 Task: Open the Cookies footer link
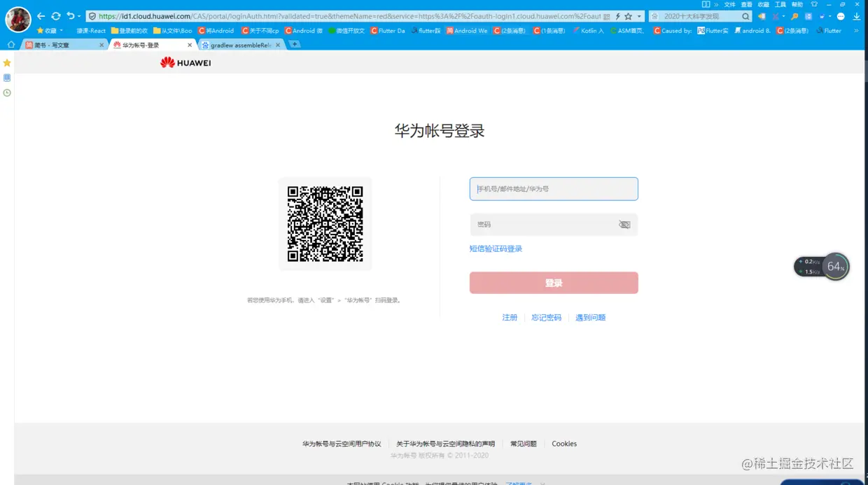[564, 444]
